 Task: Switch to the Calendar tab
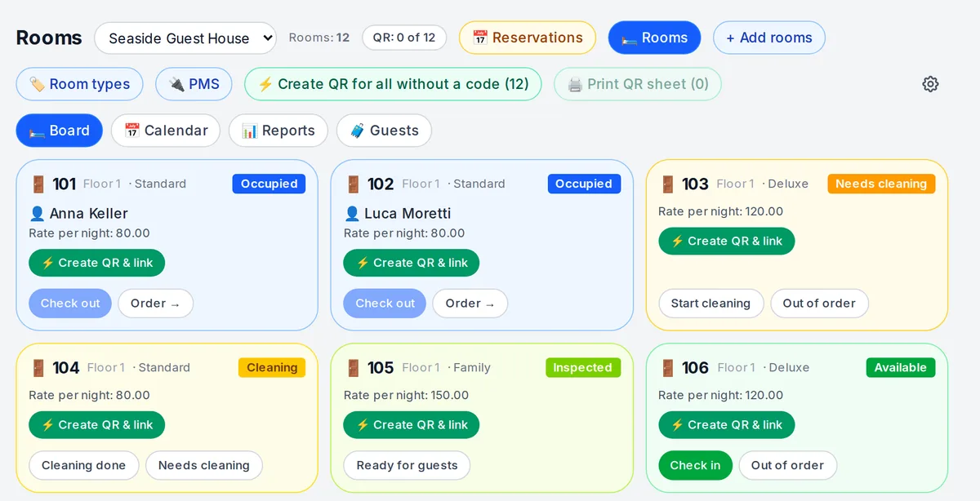tap(166, 131)
